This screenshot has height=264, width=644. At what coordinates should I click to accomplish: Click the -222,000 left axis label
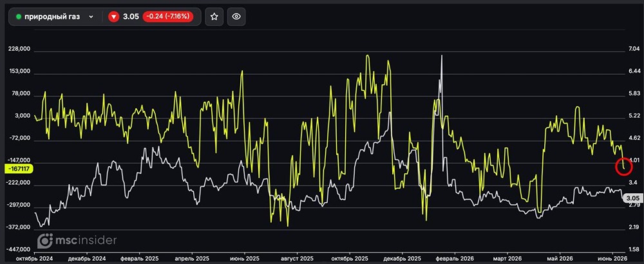(x=19, y=183)
